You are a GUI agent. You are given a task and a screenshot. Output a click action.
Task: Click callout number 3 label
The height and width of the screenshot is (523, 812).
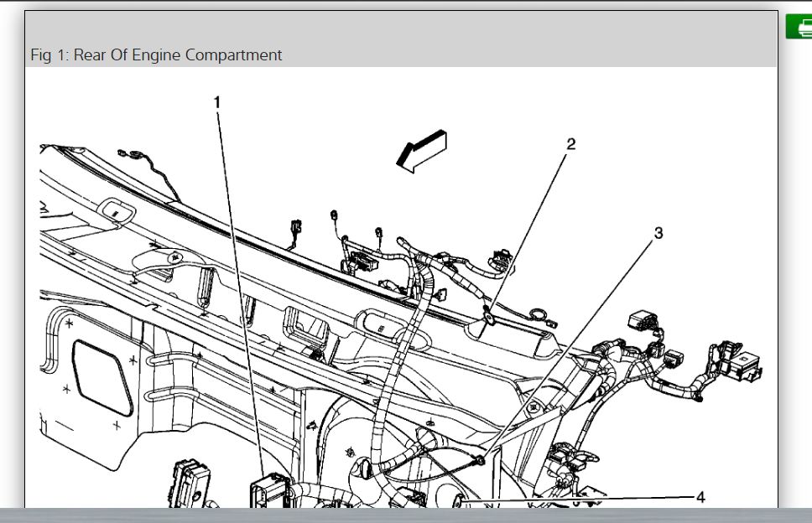658,233
